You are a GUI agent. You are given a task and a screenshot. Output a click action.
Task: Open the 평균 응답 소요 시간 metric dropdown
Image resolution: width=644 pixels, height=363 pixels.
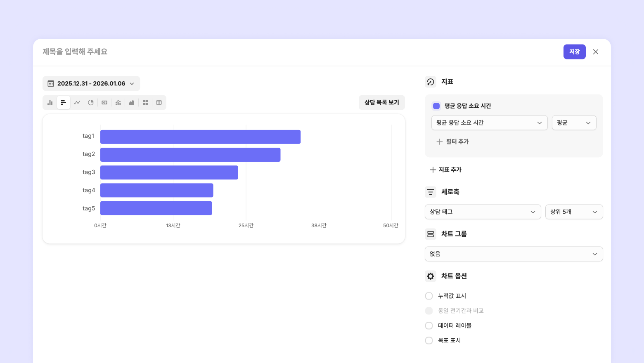[x=489, y=123]
